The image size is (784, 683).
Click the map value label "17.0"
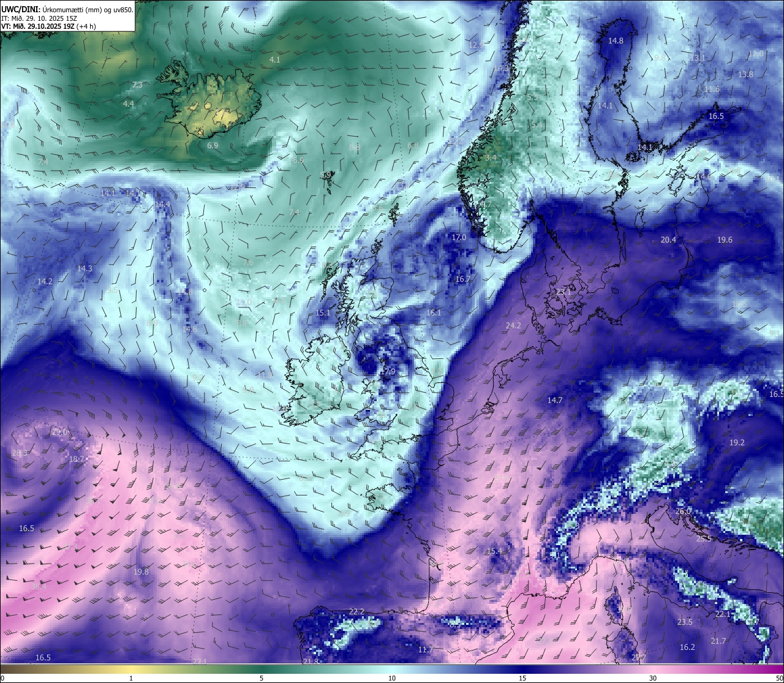(x=459, y=237)
